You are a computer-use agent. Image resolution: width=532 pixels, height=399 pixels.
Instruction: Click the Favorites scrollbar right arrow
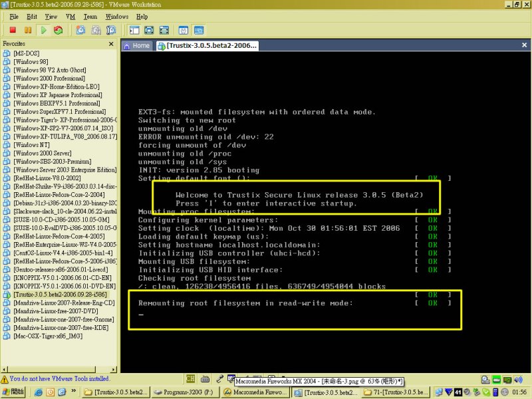113,369
